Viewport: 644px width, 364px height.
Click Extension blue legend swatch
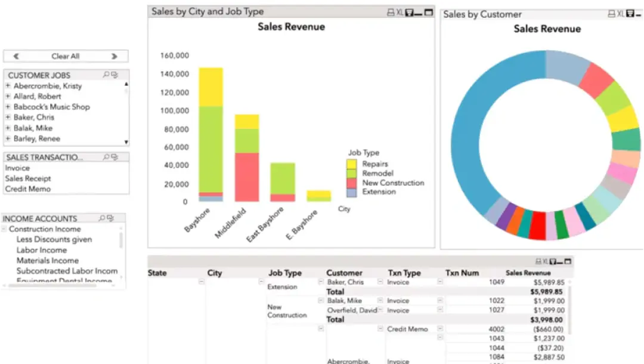tap(352, 192)
